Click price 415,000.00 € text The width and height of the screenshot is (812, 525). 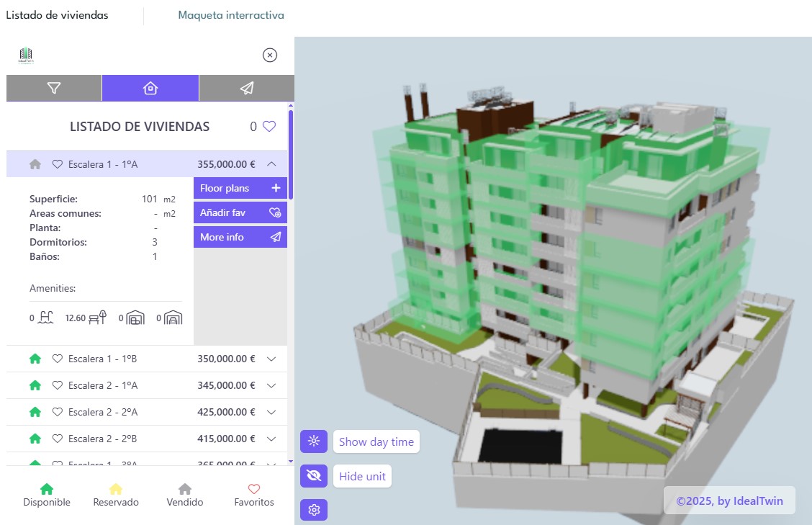click(x=226, y=439)
